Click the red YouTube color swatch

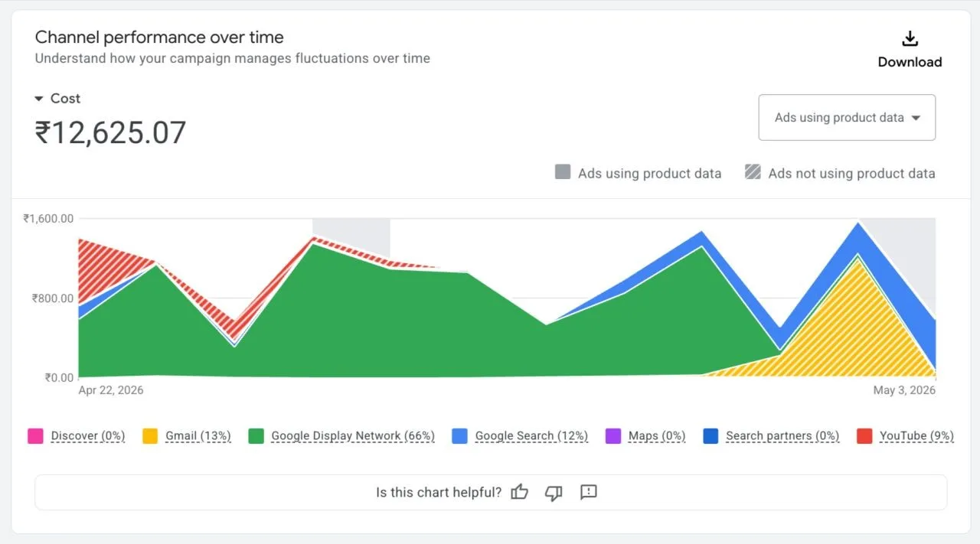click(864, 436)
